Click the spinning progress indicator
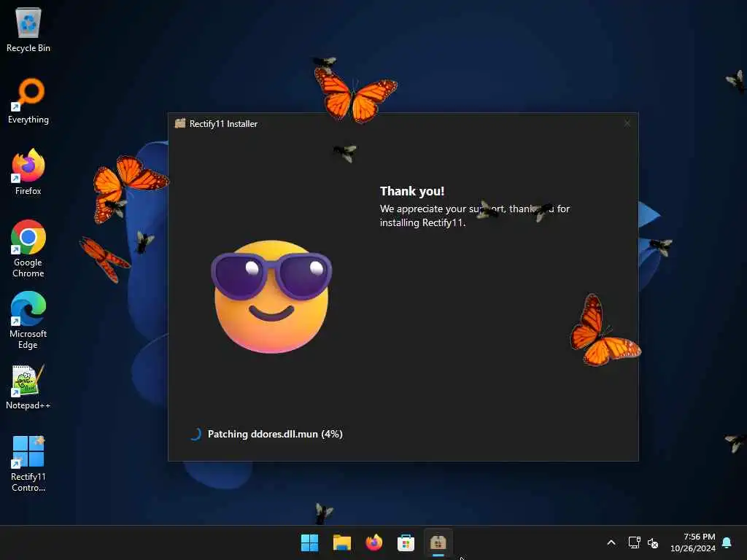The height and width of the screenshot is (560, 747). (195, 435)
